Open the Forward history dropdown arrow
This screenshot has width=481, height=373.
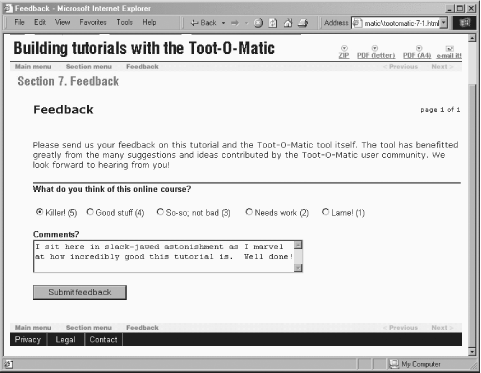tap(246, 23)
